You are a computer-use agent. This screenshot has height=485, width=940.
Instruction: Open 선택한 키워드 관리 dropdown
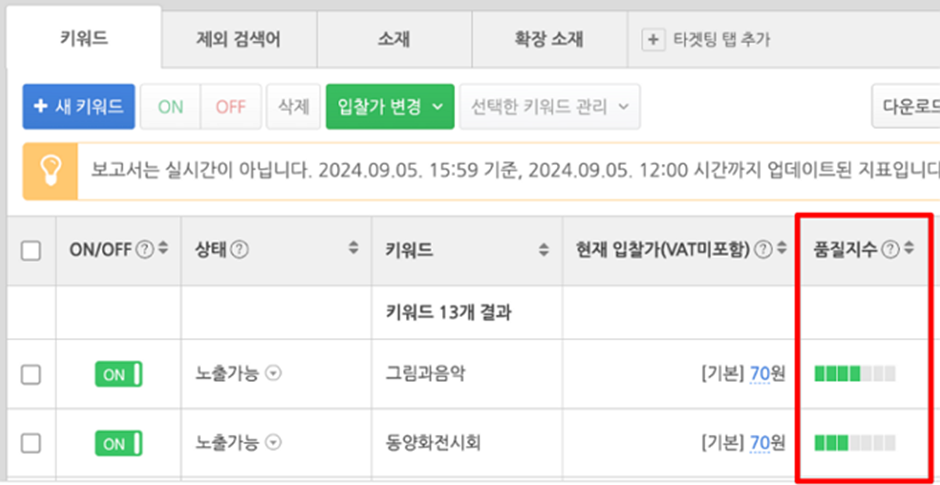(x=550, y=107)
